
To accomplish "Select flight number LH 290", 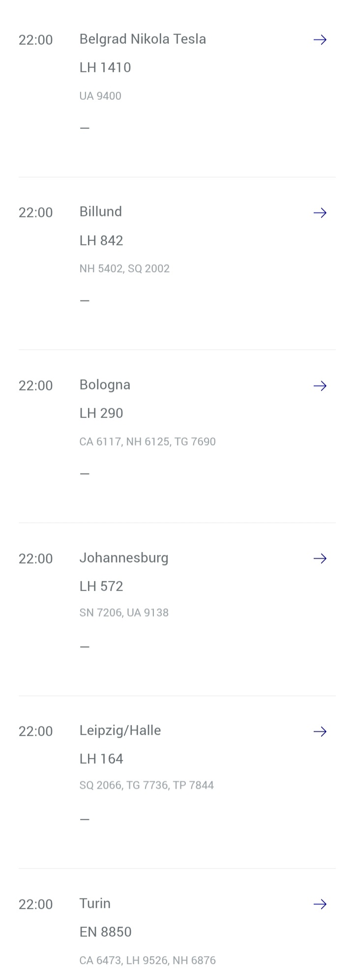I will [x=101, y=413].
